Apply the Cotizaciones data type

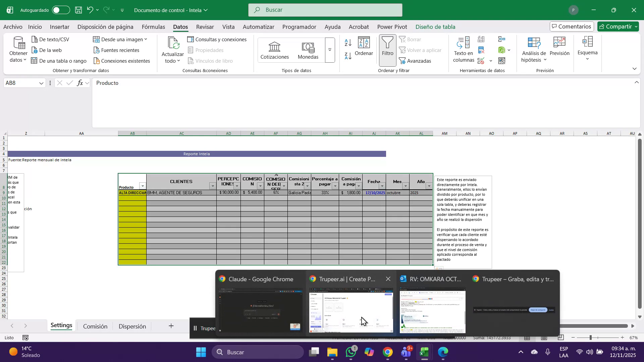tap(274, 49)
